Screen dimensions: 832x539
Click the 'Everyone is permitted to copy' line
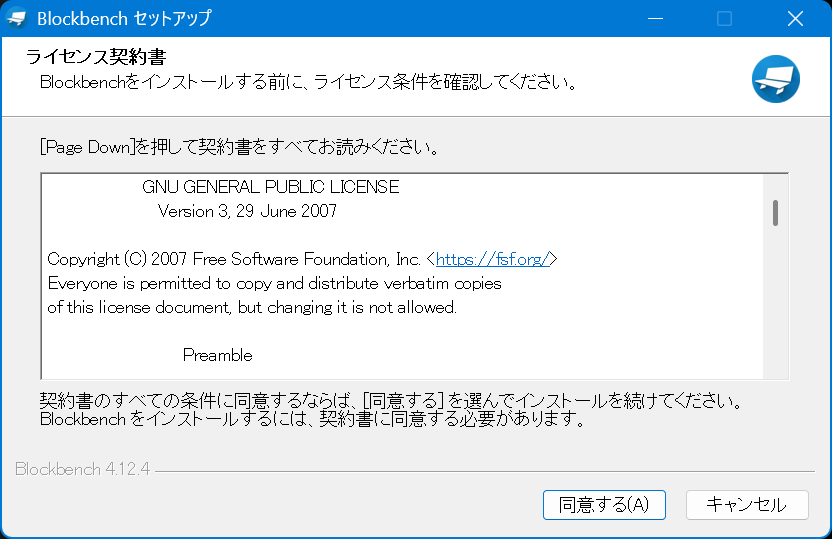(274, 283)
